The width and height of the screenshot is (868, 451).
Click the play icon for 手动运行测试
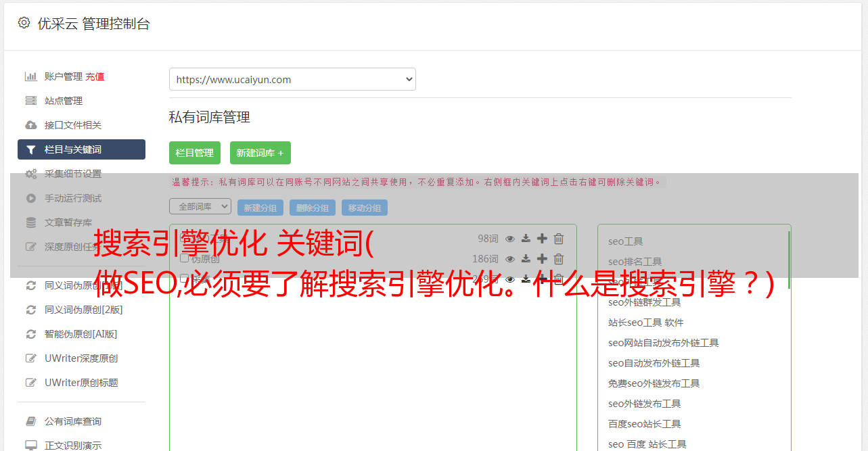30,198
